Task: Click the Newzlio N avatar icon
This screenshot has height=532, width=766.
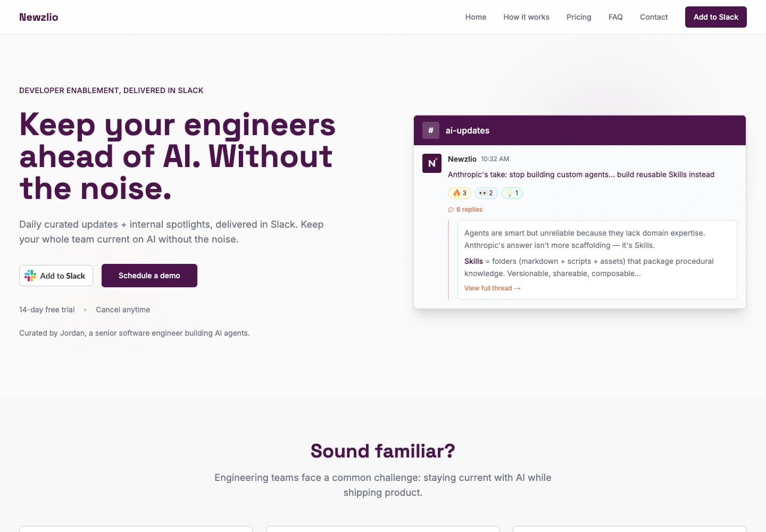Action: tap(432, 163)
